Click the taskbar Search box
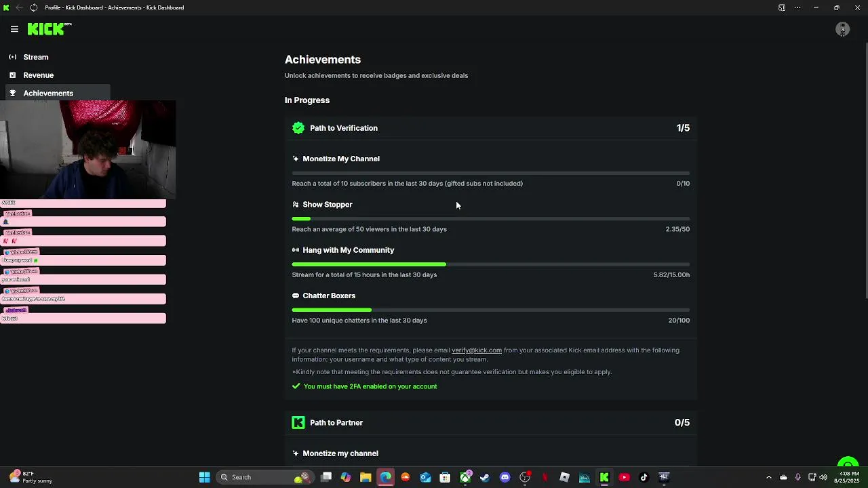Viewport: 868px width, 488px height. coord(264,477)
